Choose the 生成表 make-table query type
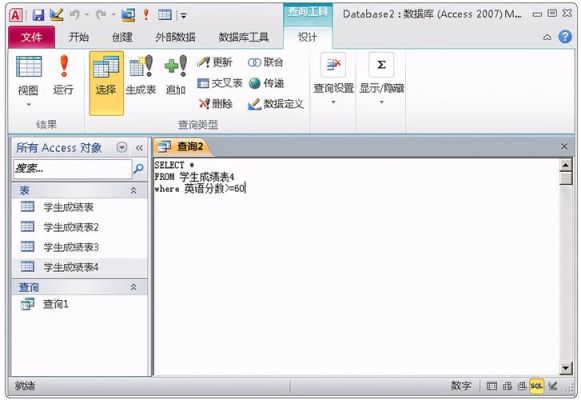Viewport: 581px width, 400px height. [x=141, y=76]
